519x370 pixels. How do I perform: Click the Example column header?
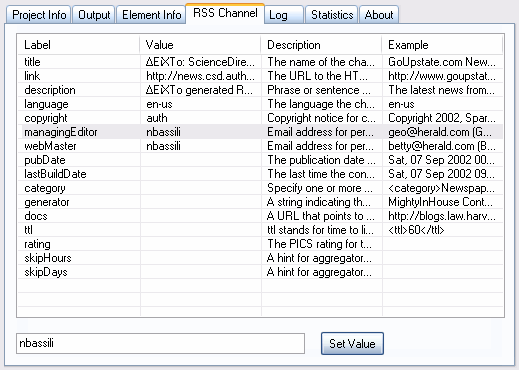pyautogui.click(x=442, y=45)
